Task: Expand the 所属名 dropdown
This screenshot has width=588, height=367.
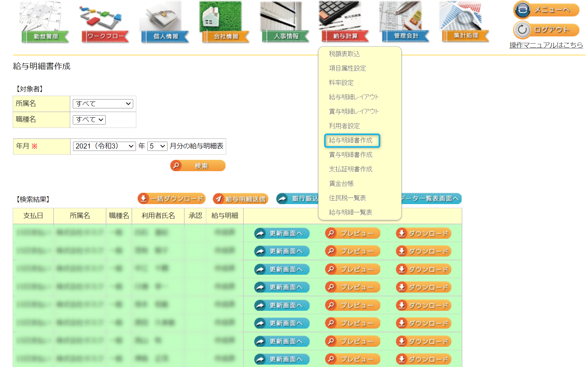Action: (103, 104)
